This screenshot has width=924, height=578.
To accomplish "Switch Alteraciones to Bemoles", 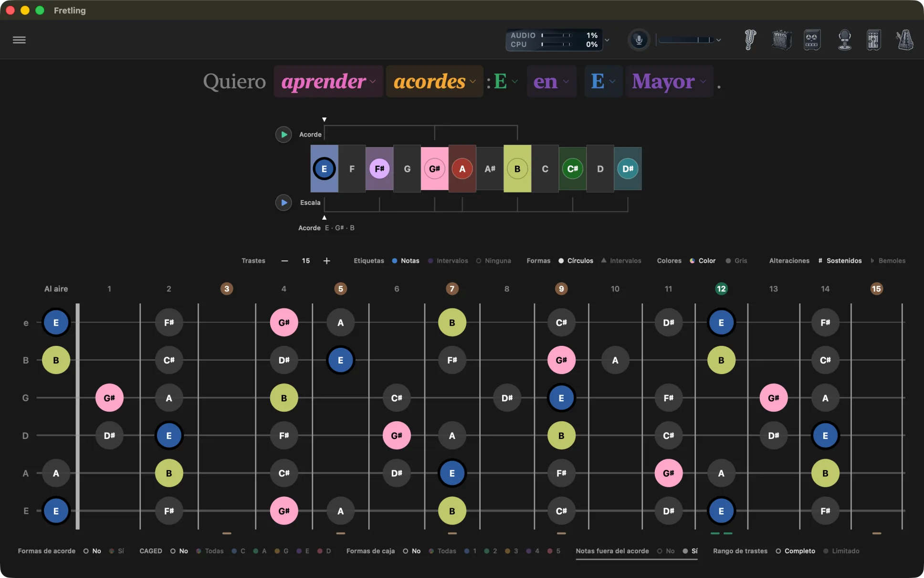I will click(x=888, y=261).
